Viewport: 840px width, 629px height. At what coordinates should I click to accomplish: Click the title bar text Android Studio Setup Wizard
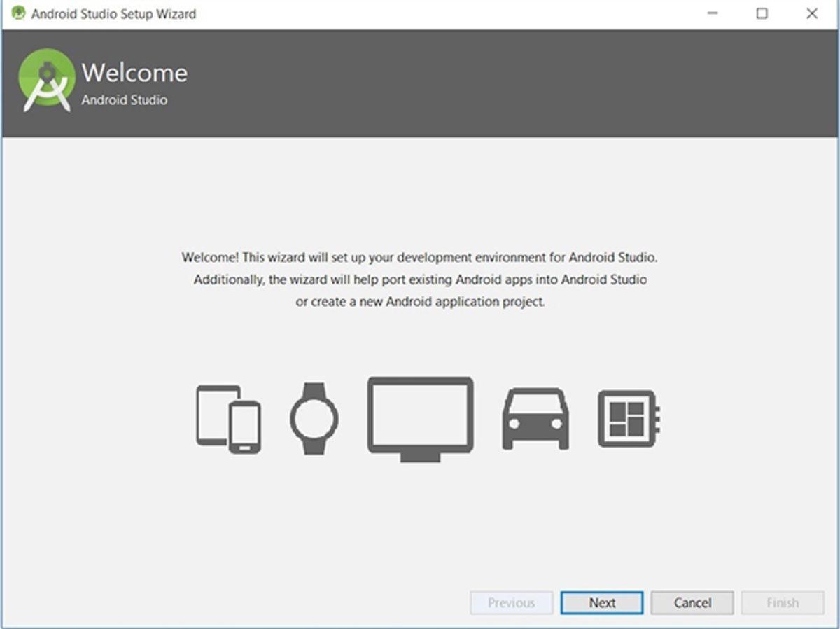pyautogui.click(x=113, y=13)
